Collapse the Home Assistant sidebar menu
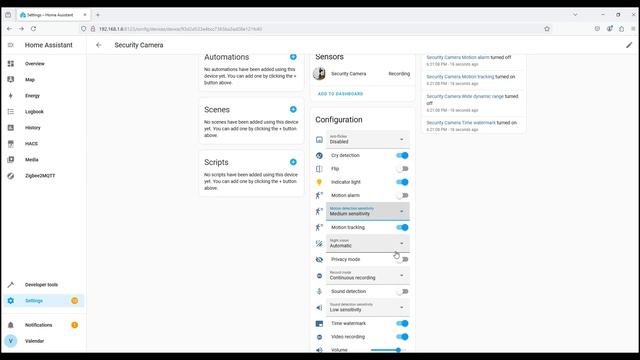Screen dimensions: 640x360 click(11, 45)
